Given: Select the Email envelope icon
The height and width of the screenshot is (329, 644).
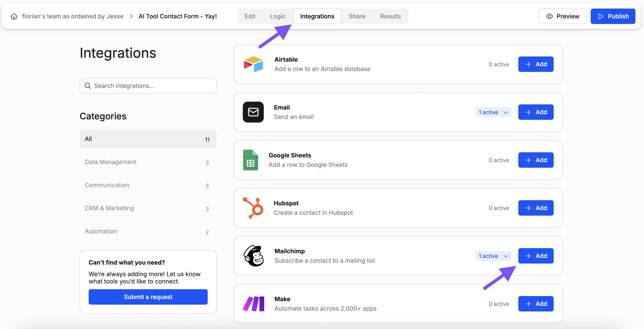Looking at the screenshot, I should 253,112.
